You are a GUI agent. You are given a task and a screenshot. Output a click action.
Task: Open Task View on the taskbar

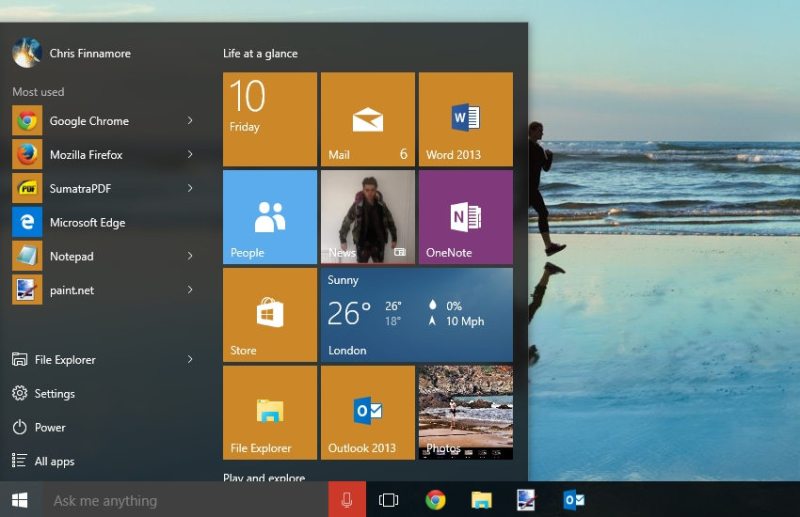coord(389,500)
